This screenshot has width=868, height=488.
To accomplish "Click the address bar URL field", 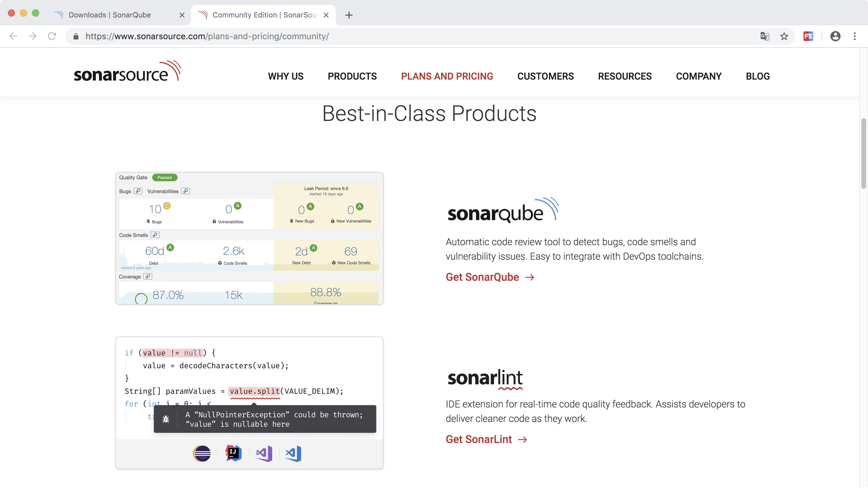I will tap(404, 36).
